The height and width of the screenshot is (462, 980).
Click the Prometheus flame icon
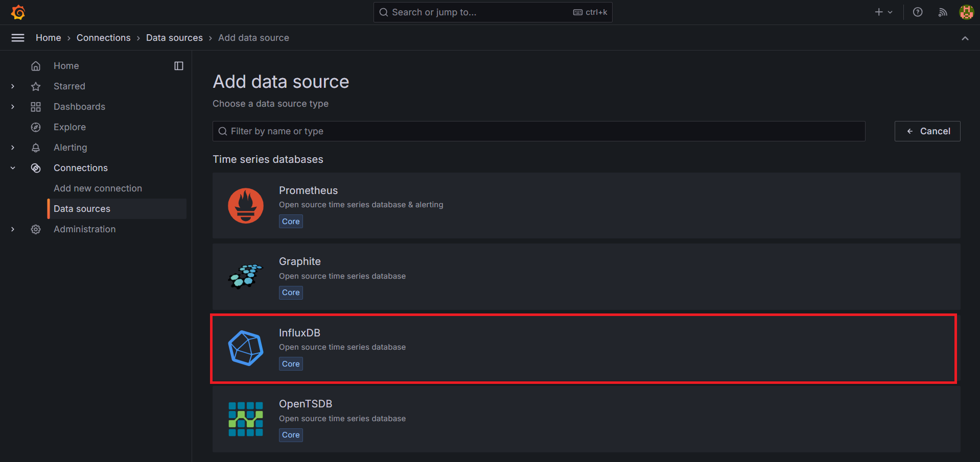(x=246, y=205)
